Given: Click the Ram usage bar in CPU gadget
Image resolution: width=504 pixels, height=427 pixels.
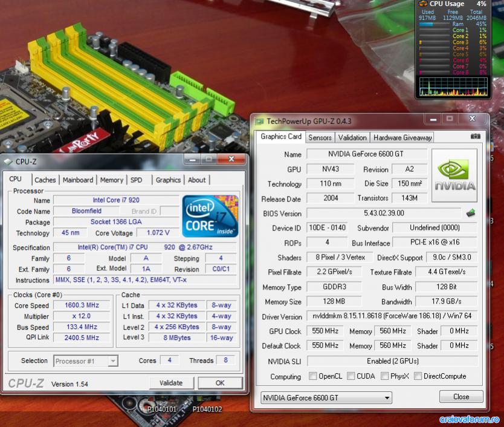Looking at the screenshot, I should [435, 24].
